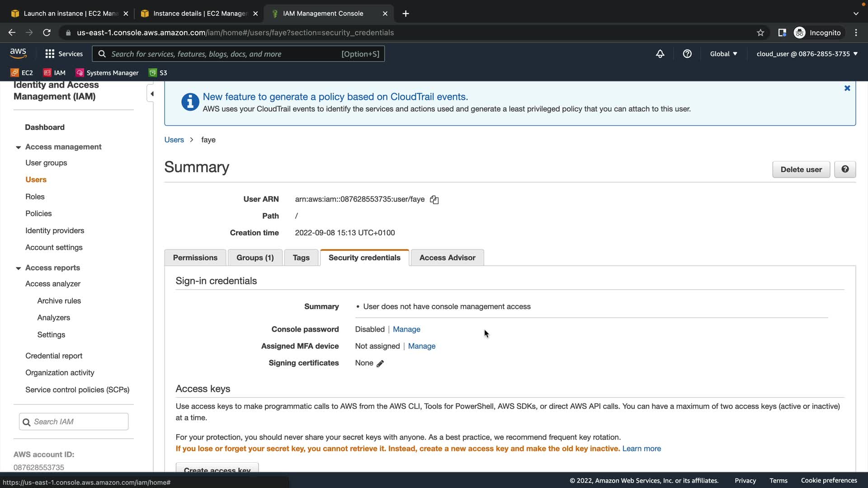Open the Global region dropdown
The image size is (868, 488).
(723, 54)
